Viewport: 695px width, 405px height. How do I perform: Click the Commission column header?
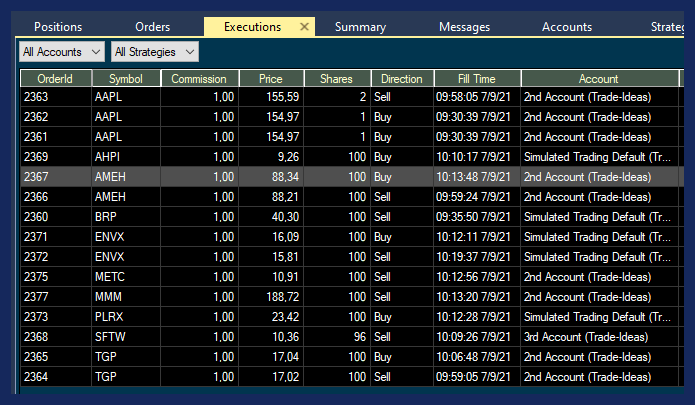200,79
